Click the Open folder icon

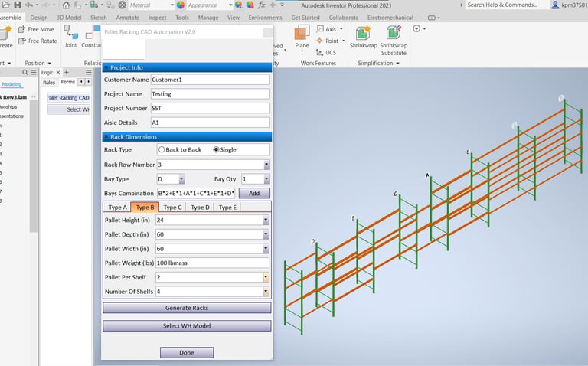[x=5, y=5]
